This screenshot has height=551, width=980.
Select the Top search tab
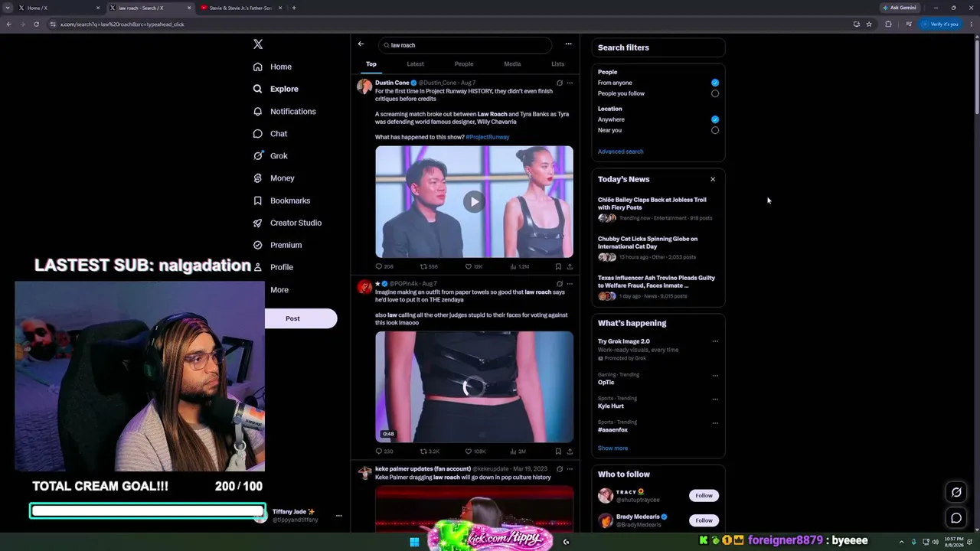pyautogui.click(x=371, y=64)
